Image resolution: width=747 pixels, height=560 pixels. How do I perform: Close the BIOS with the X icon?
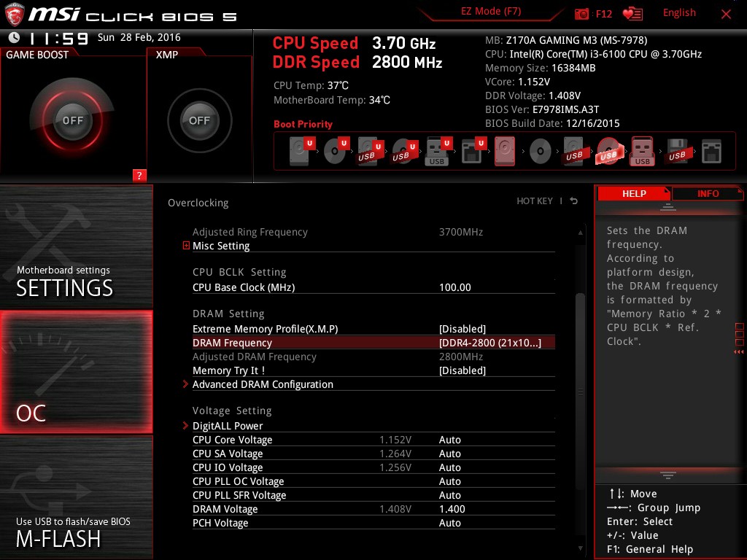pos(726,14)
